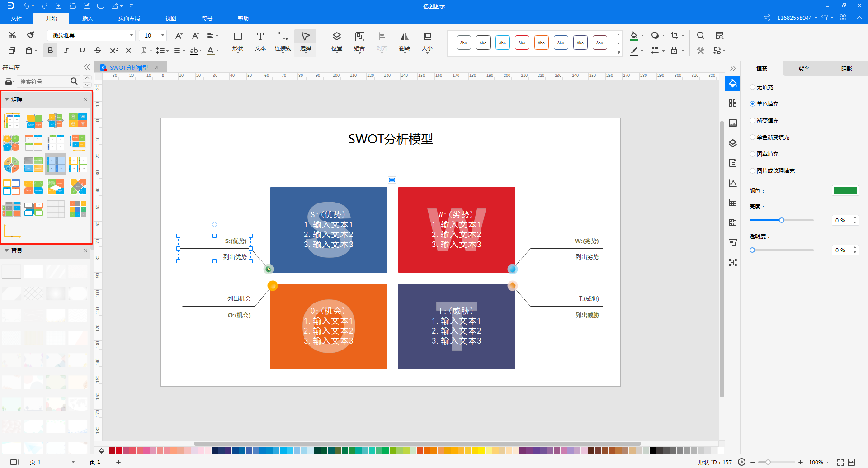
Task: Select the 连接线 connector tool
Action: coord(283,42)
